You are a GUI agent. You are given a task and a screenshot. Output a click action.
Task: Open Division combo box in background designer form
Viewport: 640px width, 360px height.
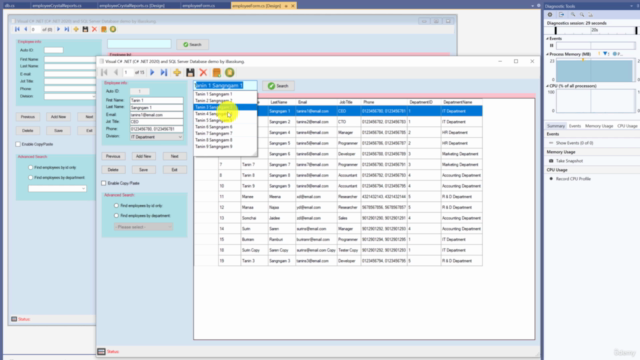70,96
